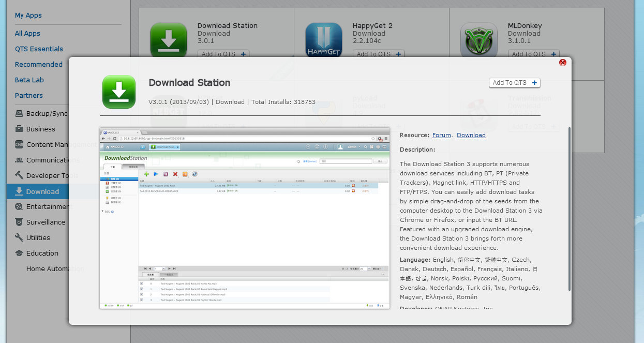Click the "Download Station" title in the popup

[x=189, y=83]
